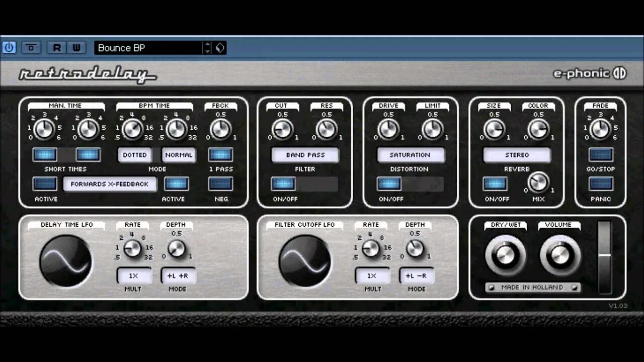Screen dimensions: 644x362
Task: Click the Filter Cutoff LFO waveform display
Action: [304, 260]
